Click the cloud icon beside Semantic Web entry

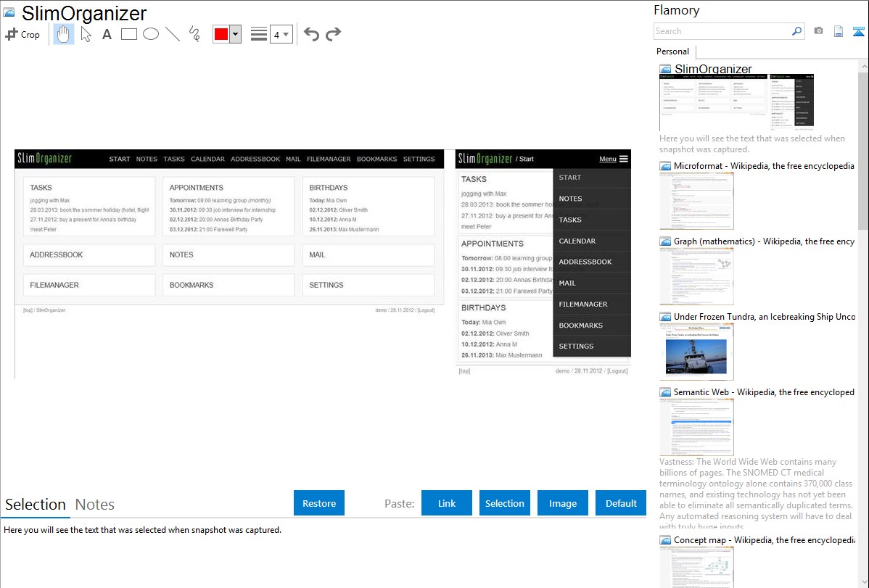click(x=666, y=392)
